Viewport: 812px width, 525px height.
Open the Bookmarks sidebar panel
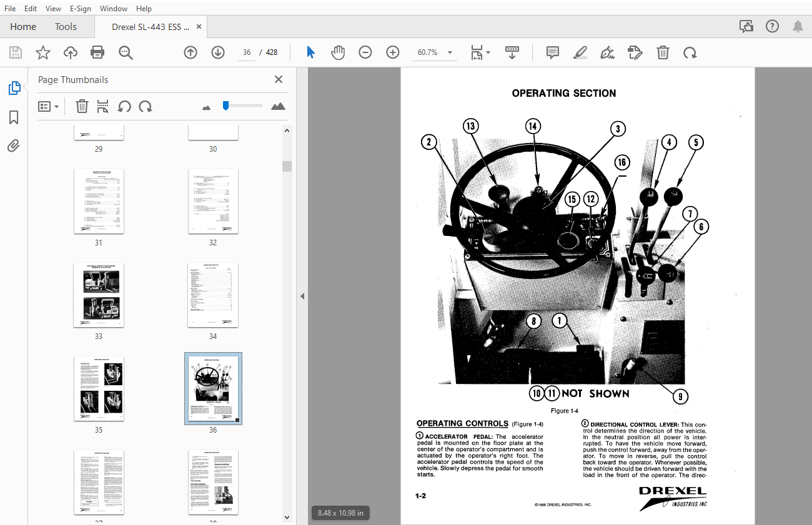[x=14, y=117]
